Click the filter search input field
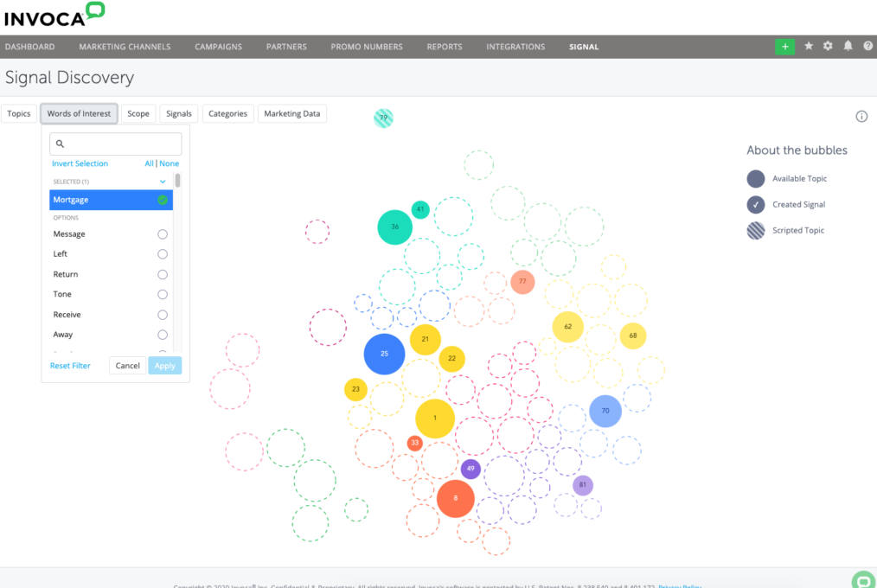This screenshot has width=877, height=588. pos(116,144)
